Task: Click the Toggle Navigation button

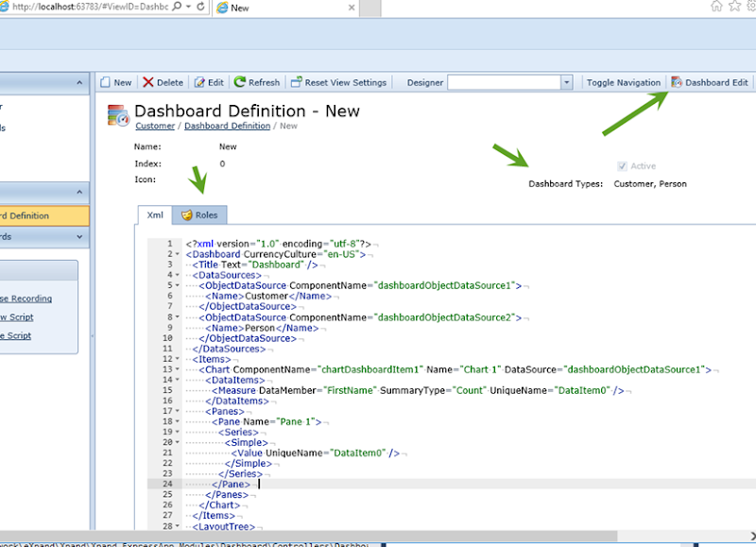Action: 623,82
